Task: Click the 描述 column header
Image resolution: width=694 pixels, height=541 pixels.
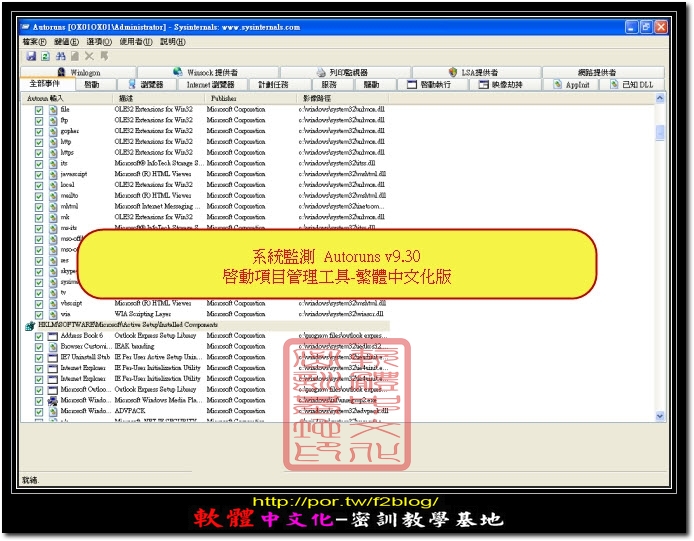Action: tap(127, 99)
